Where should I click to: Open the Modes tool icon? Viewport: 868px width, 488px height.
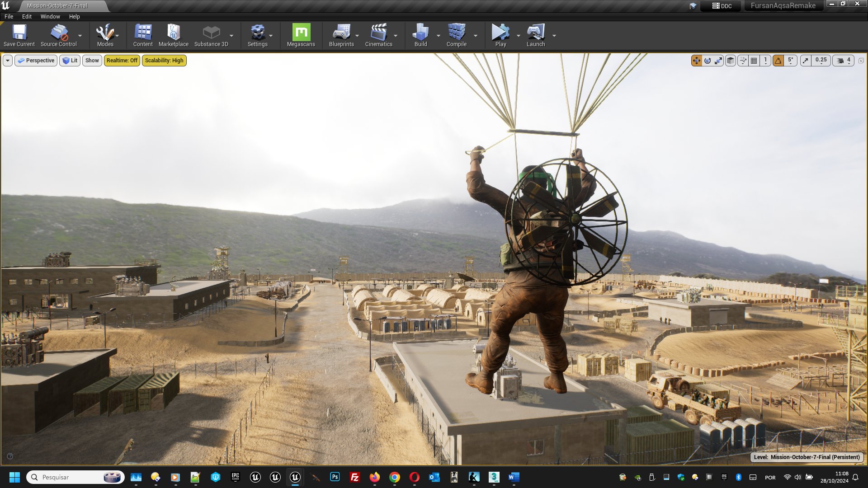tap(105, 35)
